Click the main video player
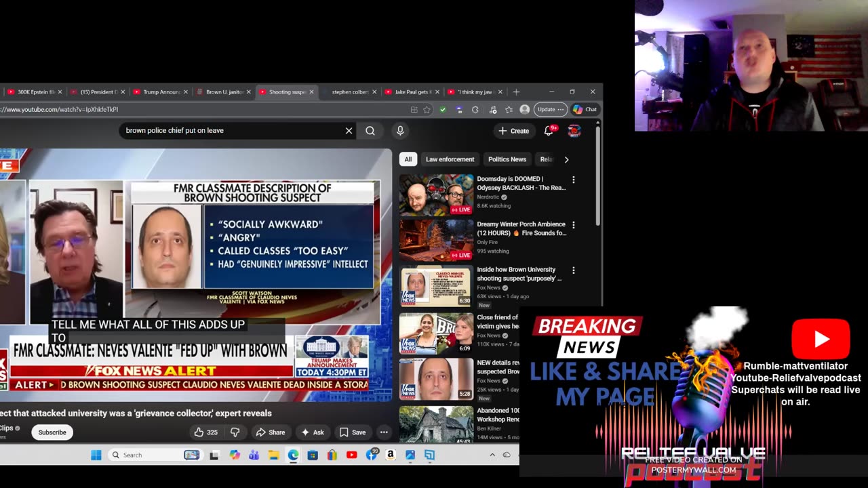The width and height of the screenshot is (868, 488). point(195,274)
